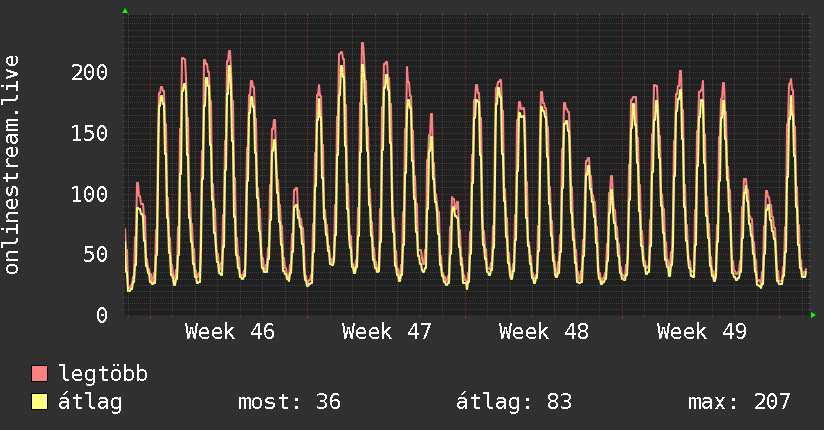Click the 0 y-axis tick label
The image size is (824, 430).
point(102,315)
